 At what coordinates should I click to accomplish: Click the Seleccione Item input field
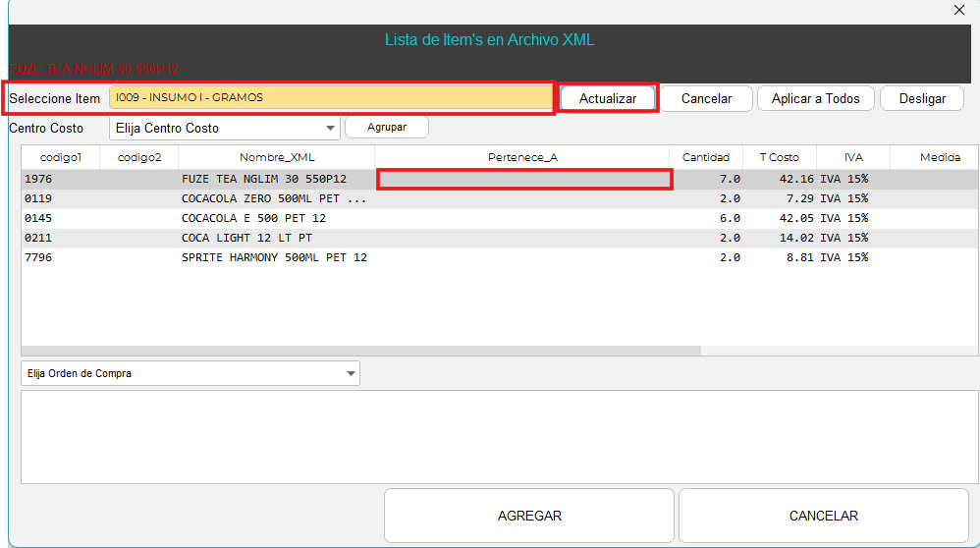pyautogui.click(x=330, y=98)
